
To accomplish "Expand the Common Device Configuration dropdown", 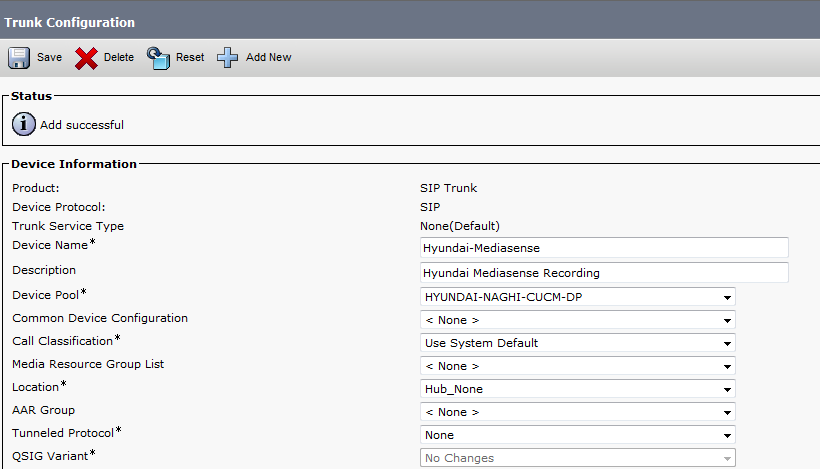I will pyautogui.click(x=577, y=320).
